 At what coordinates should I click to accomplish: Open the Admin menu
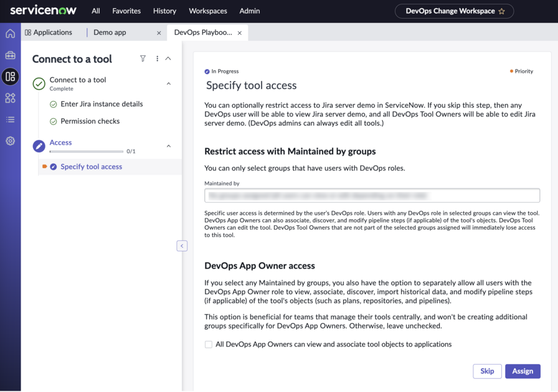tap(250, 11)
